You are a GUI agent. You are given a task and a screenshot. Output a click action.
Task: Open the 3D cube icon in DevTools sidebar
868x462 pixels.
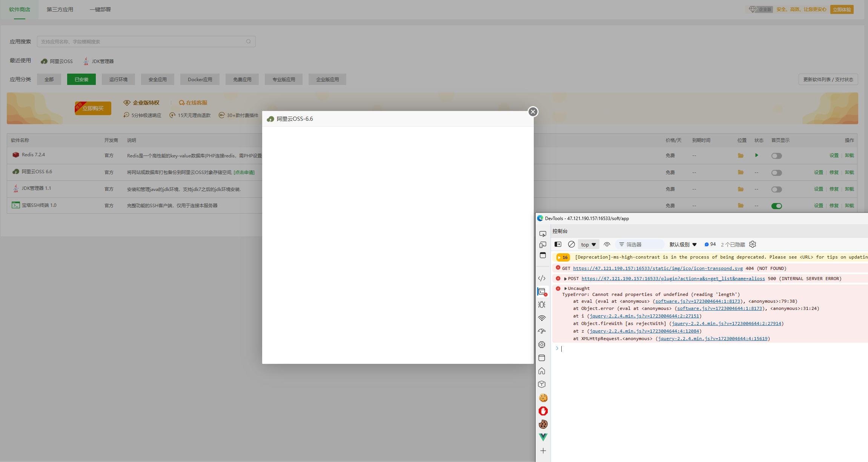pos(542,384)
